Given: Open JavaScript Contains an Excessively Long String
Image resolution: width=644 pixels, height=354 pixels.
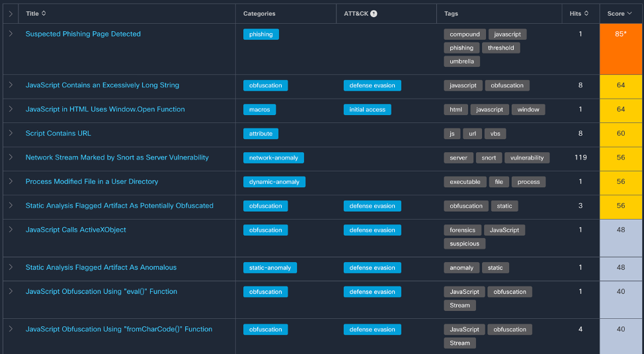Looking at the screenshot, I should click(x=102, y=85).
